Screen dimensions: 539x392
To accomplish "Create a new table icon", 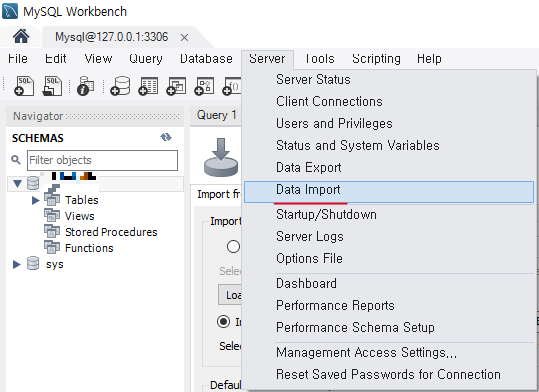I will click(148, 86).
